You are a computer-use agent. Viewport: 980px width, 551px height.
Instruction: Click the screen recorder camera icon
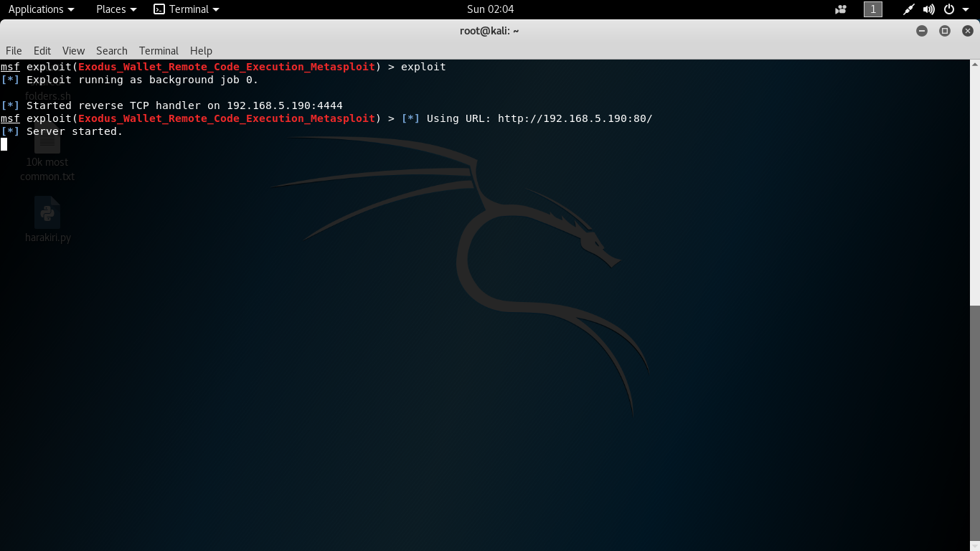pos(841,9)
